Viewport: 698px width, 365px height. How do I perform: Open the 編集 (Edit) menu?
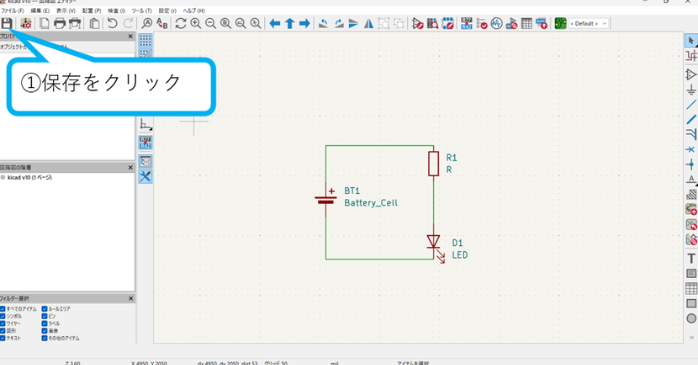(40, 10)
